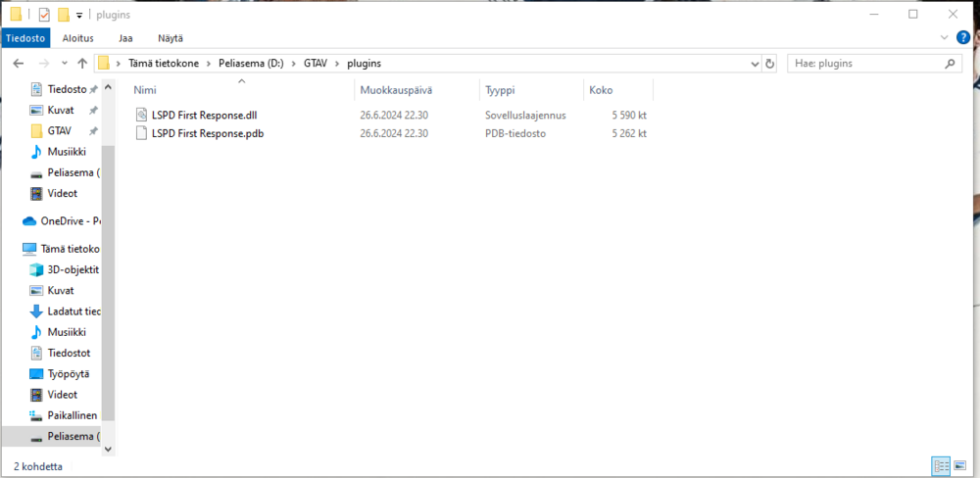The image size is (980, 478).
Task: Click the LSPD First Response.dll file icon
Action: pyautogui.click(x=142, y=115)
